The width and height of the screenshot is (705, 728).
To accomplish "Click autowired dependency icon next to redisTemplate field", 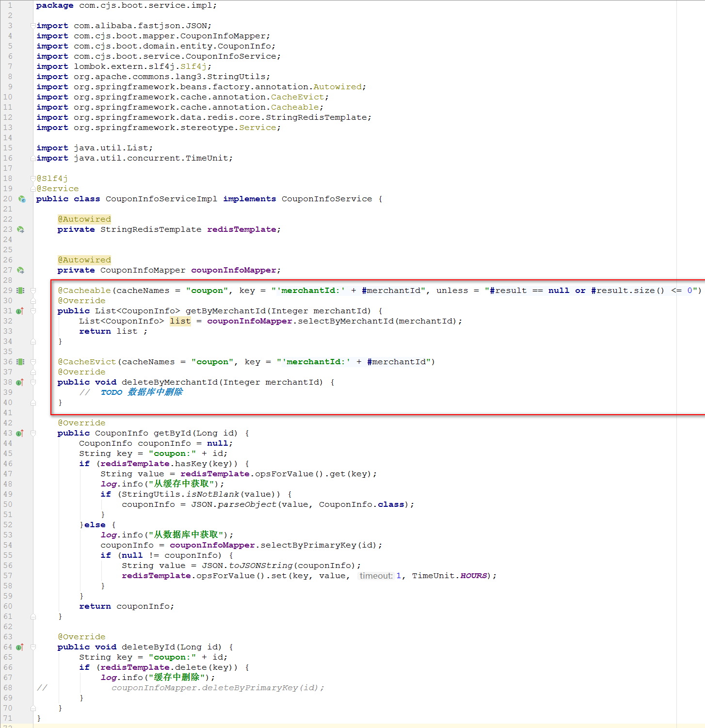I will coord(20,229).
